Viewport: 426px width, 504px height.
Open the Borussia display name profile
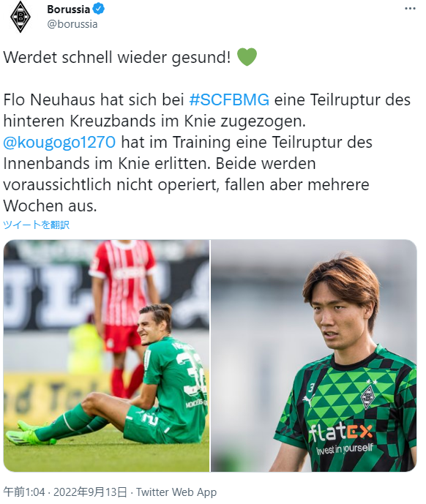coord(68,9)
